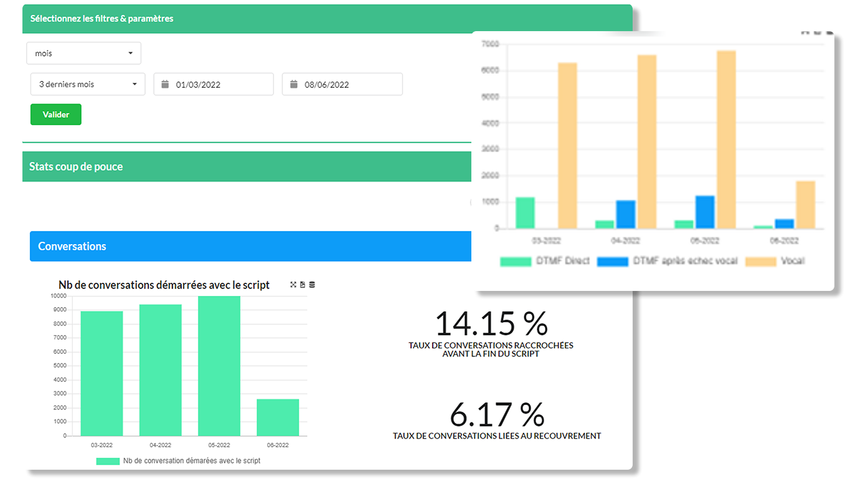The width and height of the screenshot is (868, 494).
Task: Open the '3 derniers mois' period dropdown
Action: 88,84
